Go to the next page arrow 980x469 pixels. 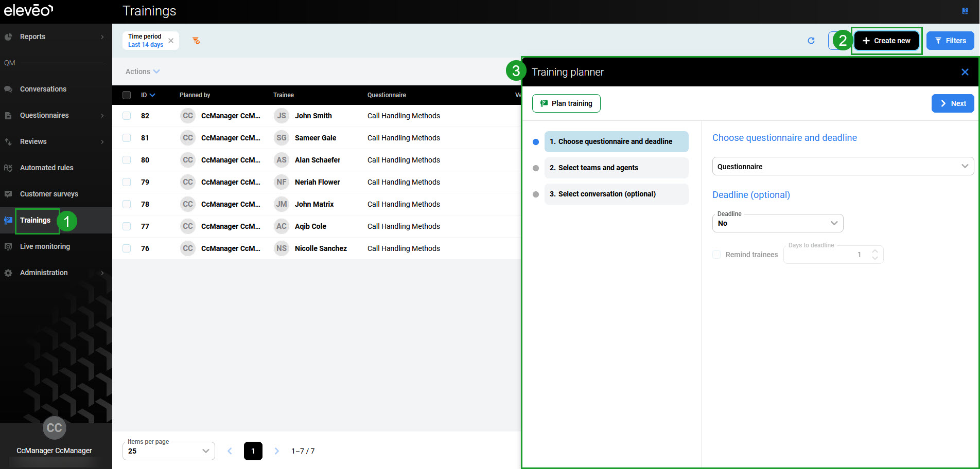276,451
